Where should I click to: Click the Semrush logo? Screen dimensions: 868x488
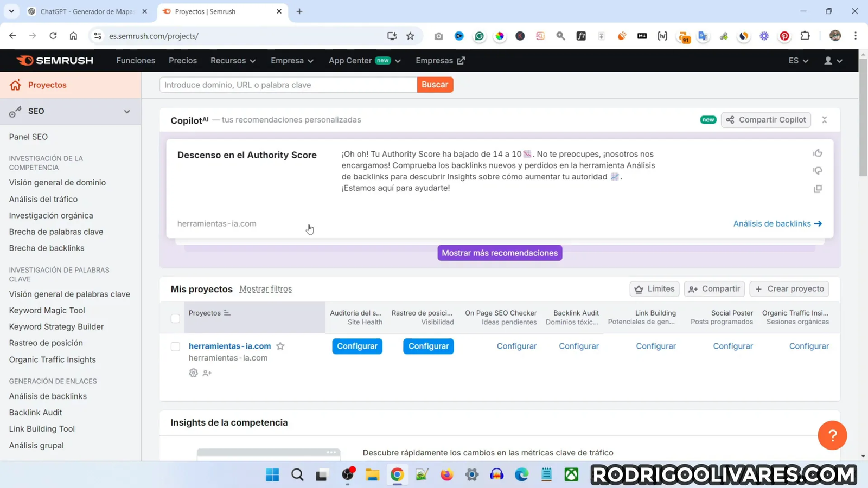point(54,60)
